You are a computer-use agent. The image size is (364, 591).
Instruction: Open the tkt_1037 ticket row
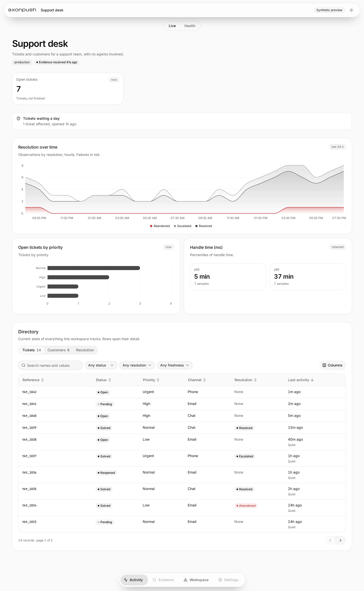(182, 458)
